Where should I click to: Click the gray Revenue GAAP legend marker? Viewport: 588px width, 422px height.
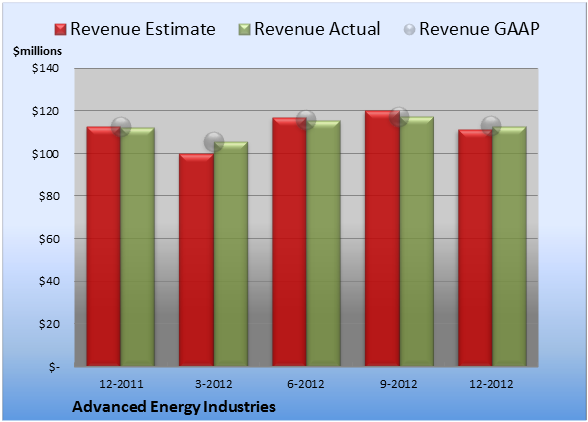[x=410, y=30]
